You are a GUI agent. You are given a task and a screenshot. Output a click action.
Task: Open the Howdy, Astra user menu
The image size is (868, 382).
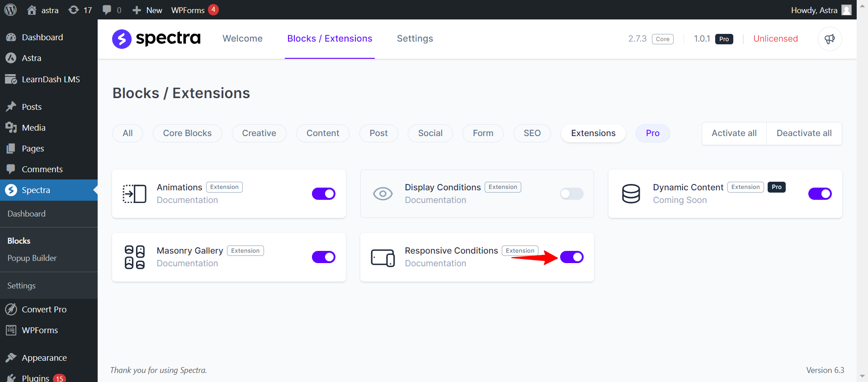821,10
